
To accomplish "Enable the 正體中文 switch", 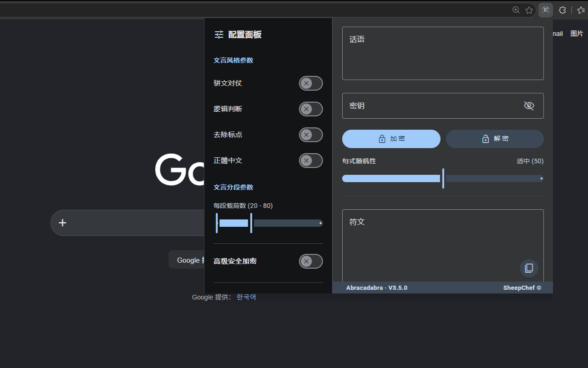I will pyautogui.click(x=311, y=161).
